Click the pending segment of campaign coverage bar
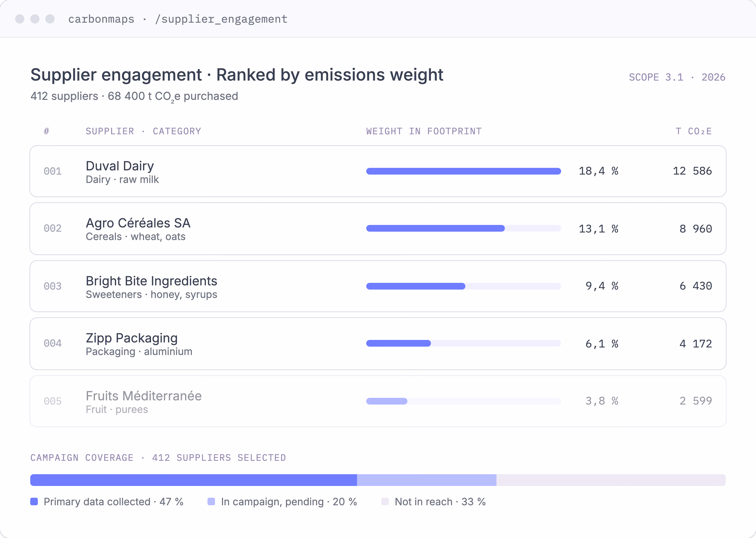Screen dimensions: 756x538 (x=427, y=480)
